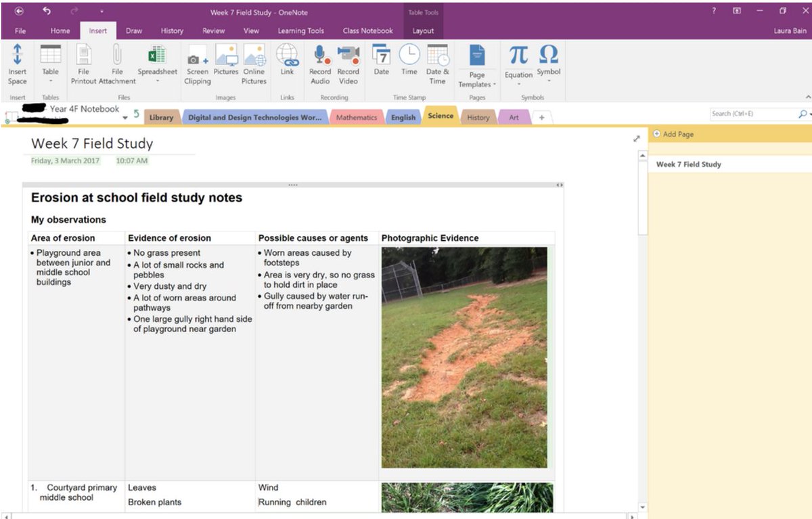Open the Table dropdown arrow
Screen dimensions: 812x519
pyautogui.click(x=51, y=81)
